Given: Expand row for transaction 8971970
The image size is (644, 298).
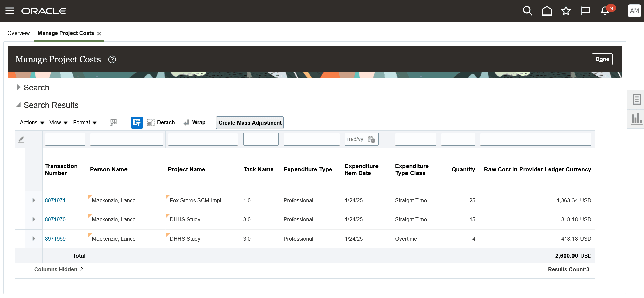Looking at the screenshot, I should (34, 219).
